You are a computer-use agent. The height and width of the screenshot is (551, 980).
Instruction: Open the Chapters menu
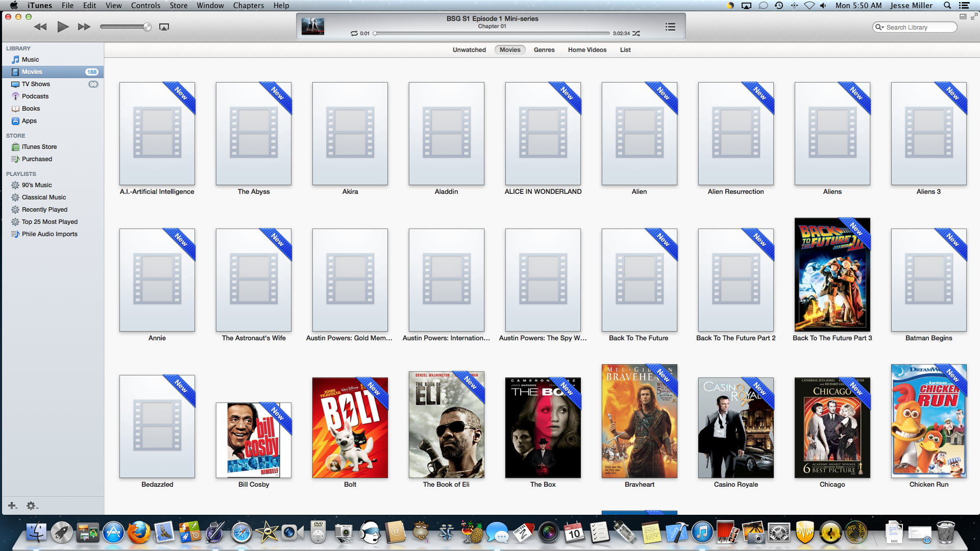(x=248, y=6)
